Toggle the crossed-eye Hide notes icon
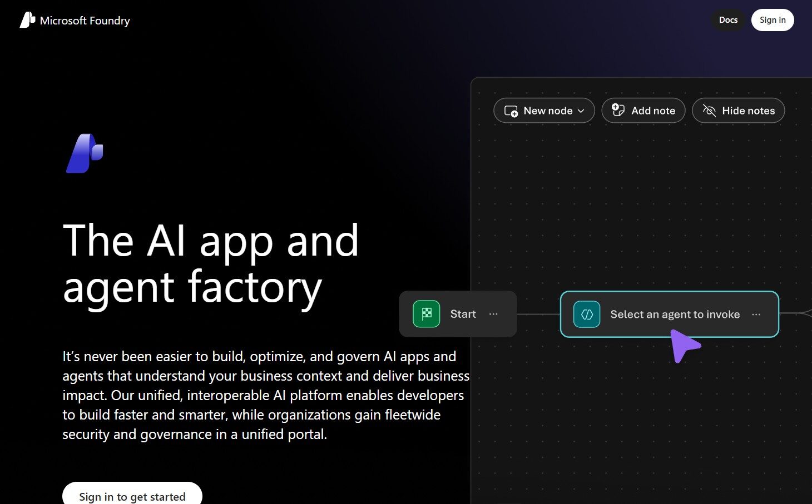This screenshot has width=812, height=504. 709,111
